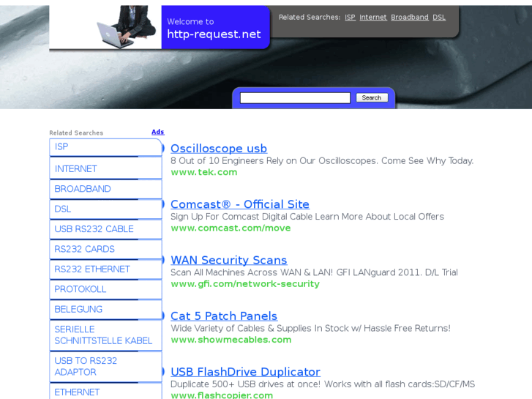Open the WAN Security Scans ad title
The image size is (532, 399).
(228, 260)
